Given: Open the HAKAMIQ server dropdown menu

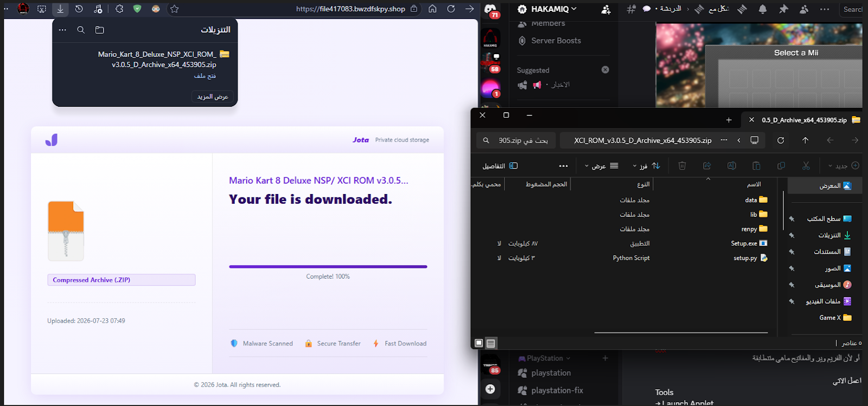Looking at the screenshot, I should click(547, 9).
